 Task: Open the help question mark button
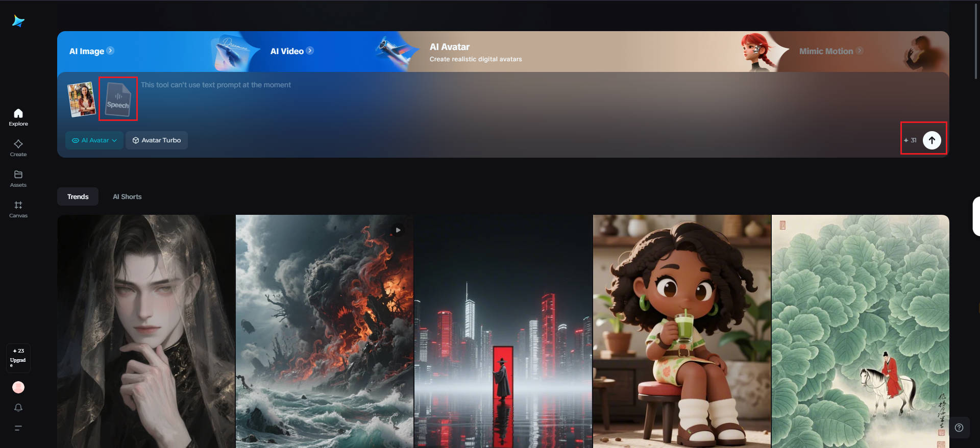(x=959, y=428)
